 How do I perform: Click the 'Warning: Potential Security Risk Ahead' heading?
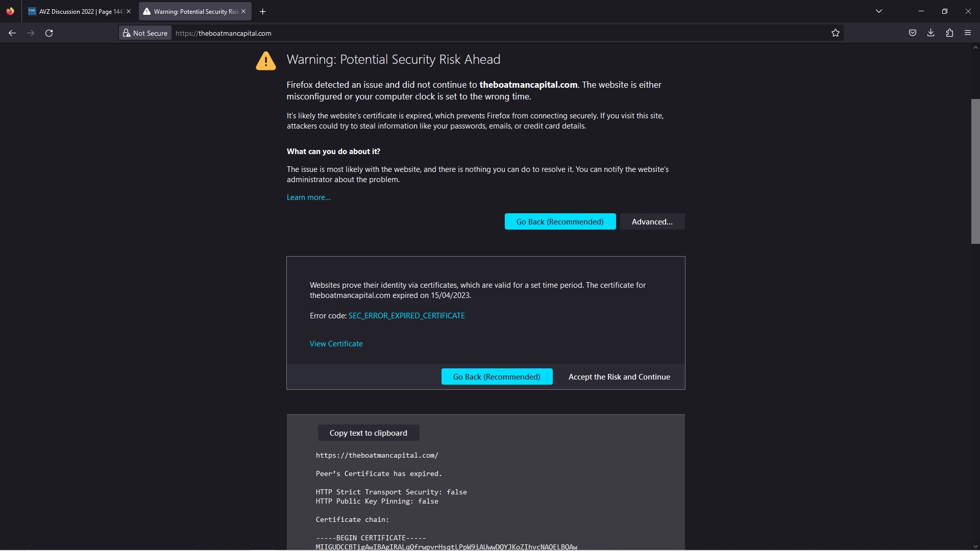click(x=393, y=60)
